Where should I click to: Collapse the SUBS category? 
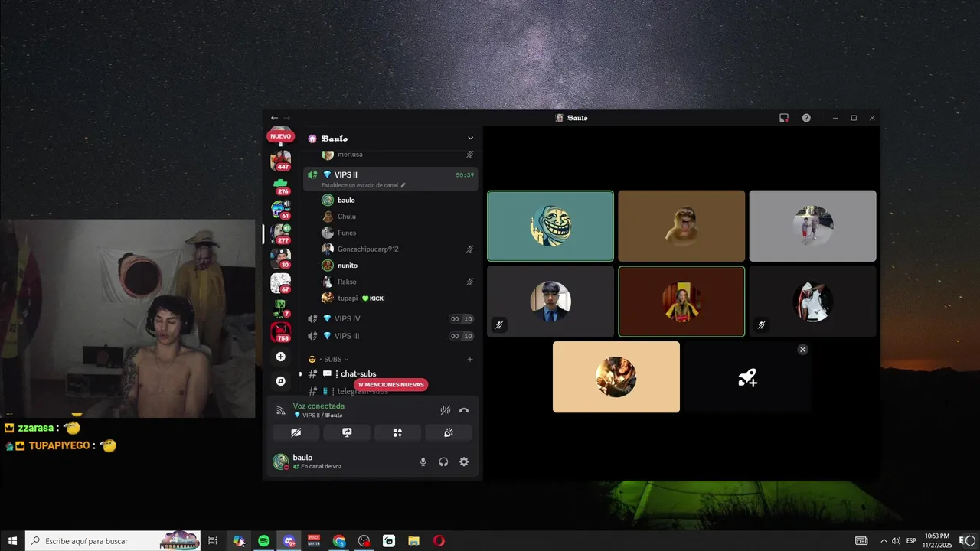[335, 359]
